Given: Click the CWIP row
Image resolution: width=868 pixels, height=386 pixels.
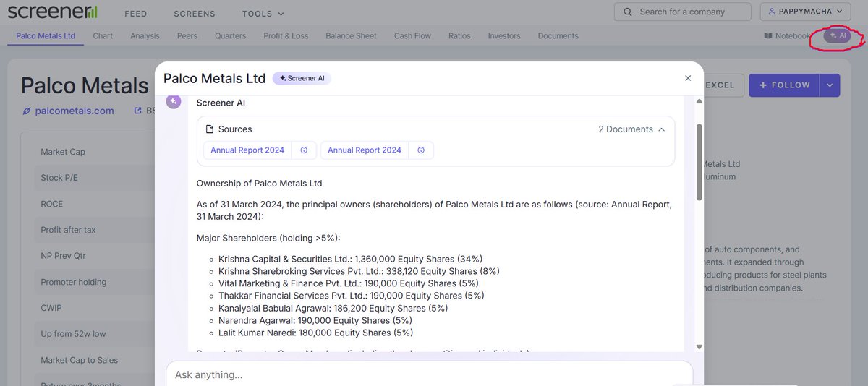Looking at the screenshot, I should pyautogui.click(x=94, y=308).
